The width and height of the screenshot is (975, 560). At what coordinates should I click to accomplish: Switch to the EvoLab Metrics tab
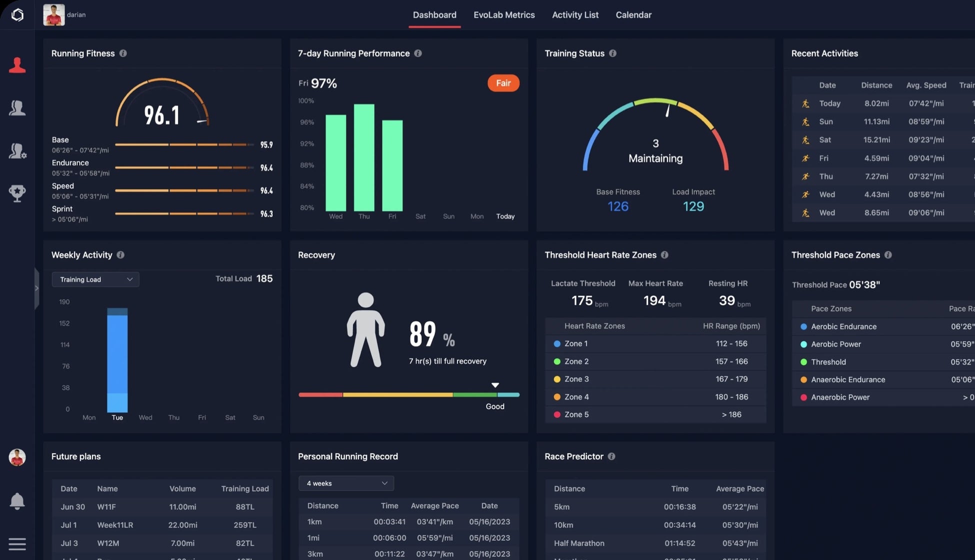[x=504, y=15]
